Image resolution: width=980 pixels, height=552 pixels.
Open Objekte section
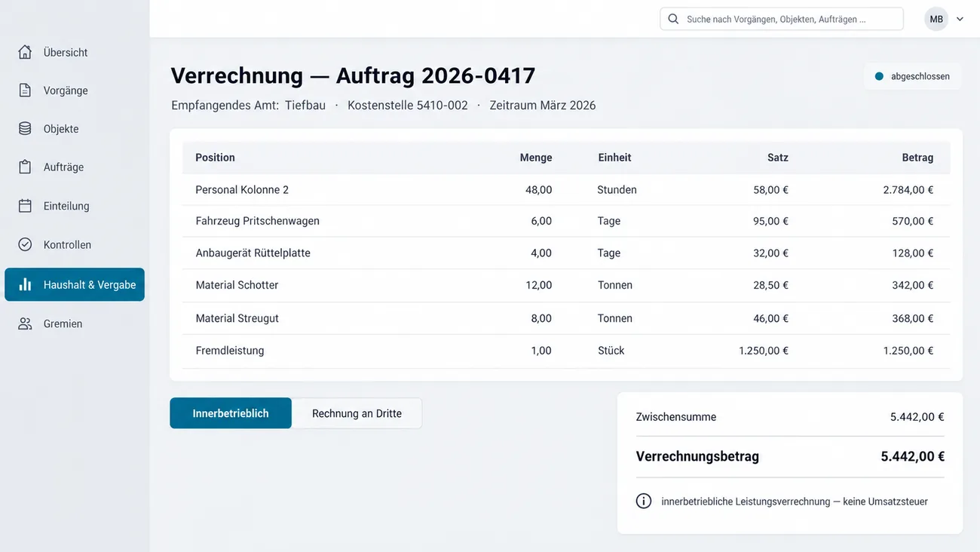[x=75, y=129]
